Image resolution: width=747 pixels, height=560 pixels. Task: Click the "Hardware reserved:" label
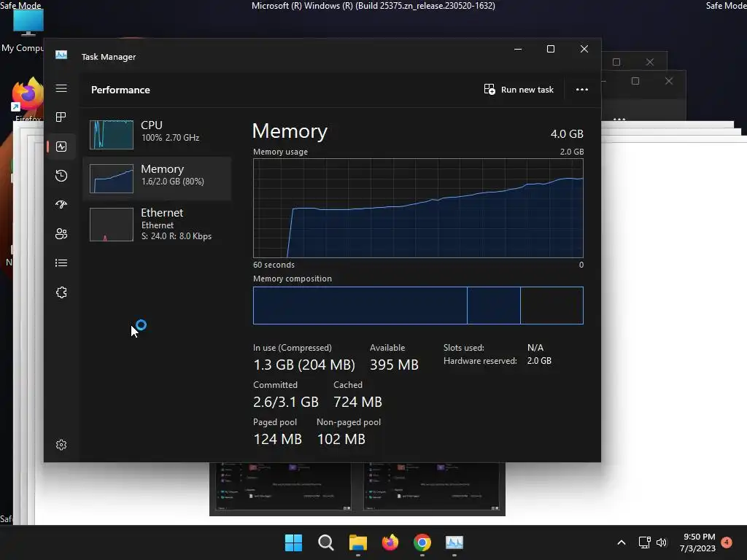[x=480, y=361]
